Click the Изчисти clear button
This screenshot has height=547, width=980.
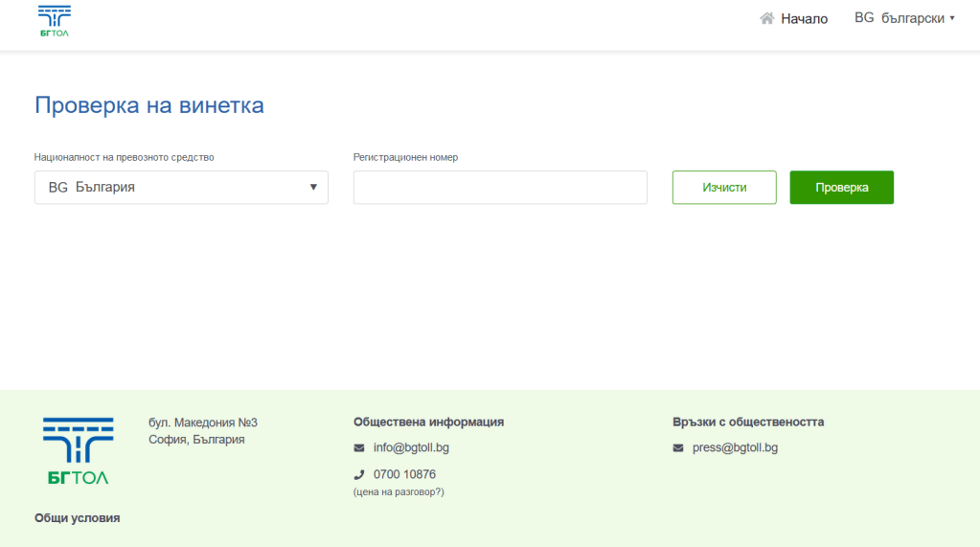724,188
